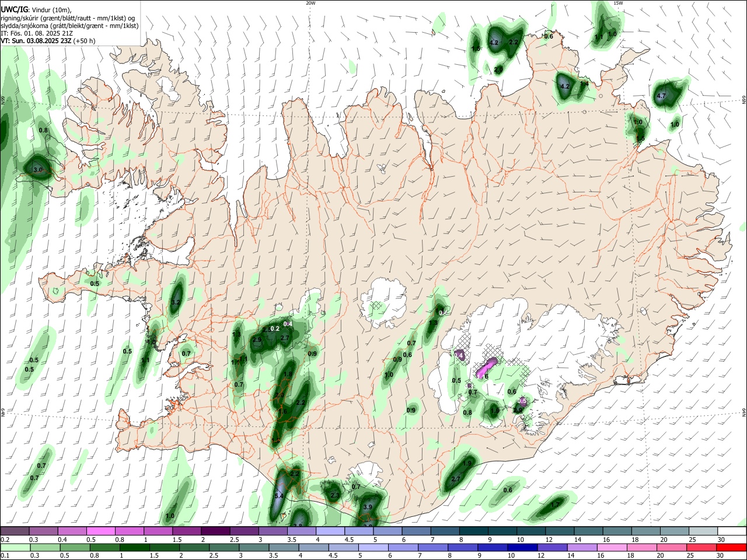The image size is (747, 560).
Task: Click the 3.9 precipitation value on the map
Action: (x=368, y=508)
